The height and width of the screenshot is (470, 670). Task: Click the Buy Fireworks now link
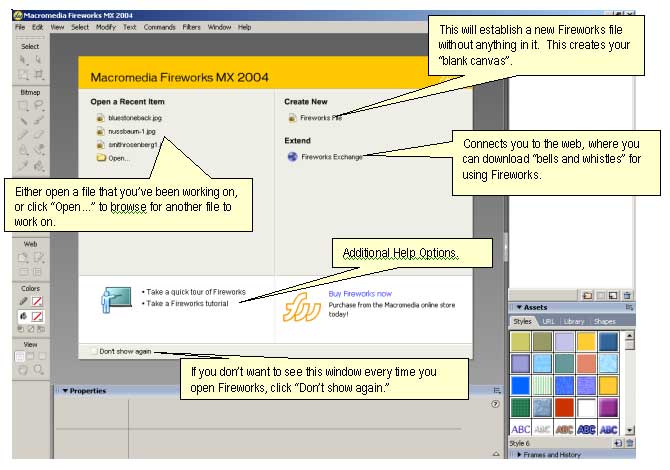click(x=360, y=294)
